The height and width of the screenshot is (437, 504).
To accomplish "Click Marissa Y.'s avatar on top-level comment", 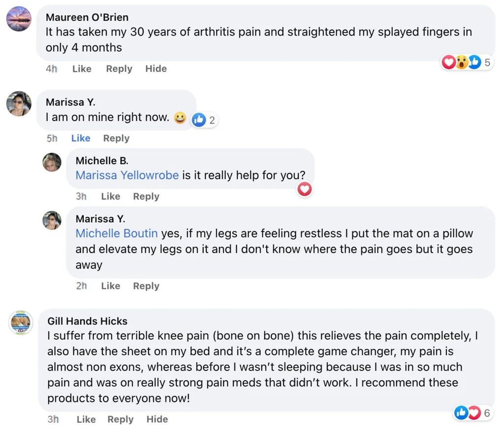I will tap(19, 103).
